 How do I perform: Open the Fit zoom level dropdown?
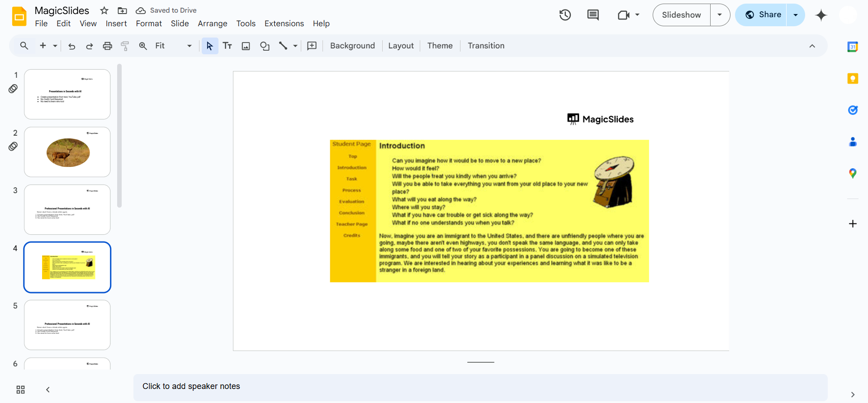[174, 46]
